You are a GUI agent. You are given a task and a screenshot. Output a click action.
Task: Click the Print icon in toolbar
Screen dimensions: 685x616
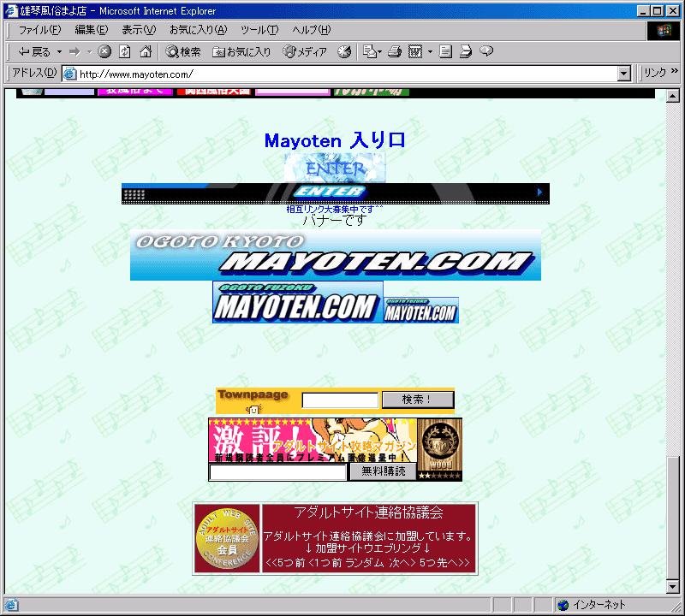(395, 52)
